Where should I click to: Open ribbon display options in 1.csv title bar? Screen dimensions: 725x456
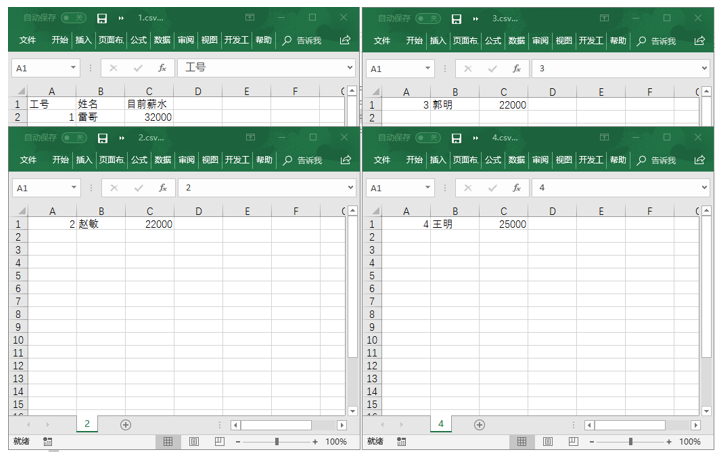pyautogui.click(x=250, y=18)
